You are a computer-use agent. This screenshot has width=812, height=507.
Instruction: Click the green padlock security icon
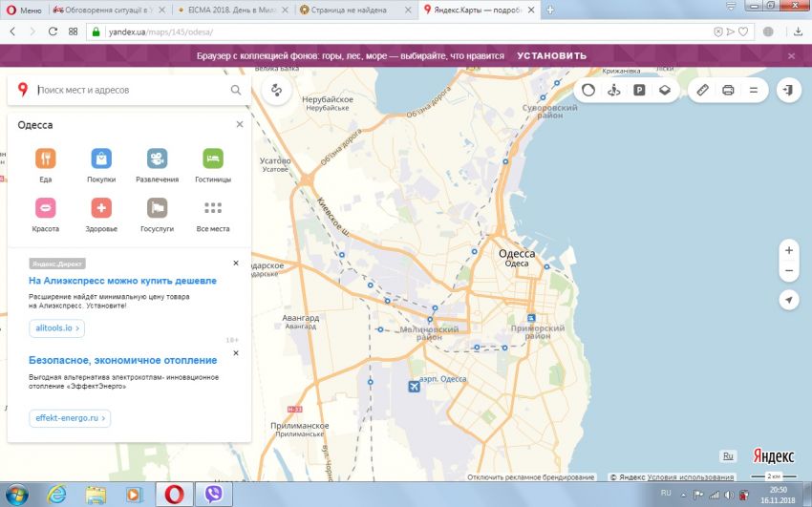96,32
